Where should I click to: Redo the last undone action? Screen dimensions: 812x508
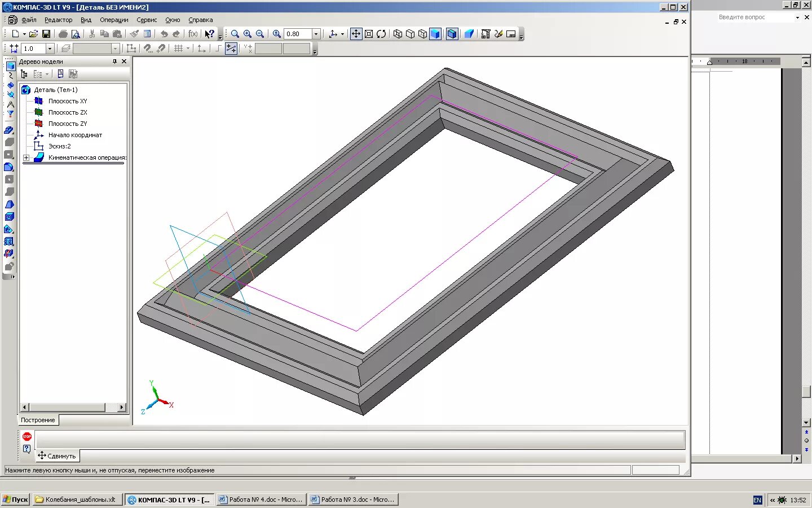[x=176, y=34]
